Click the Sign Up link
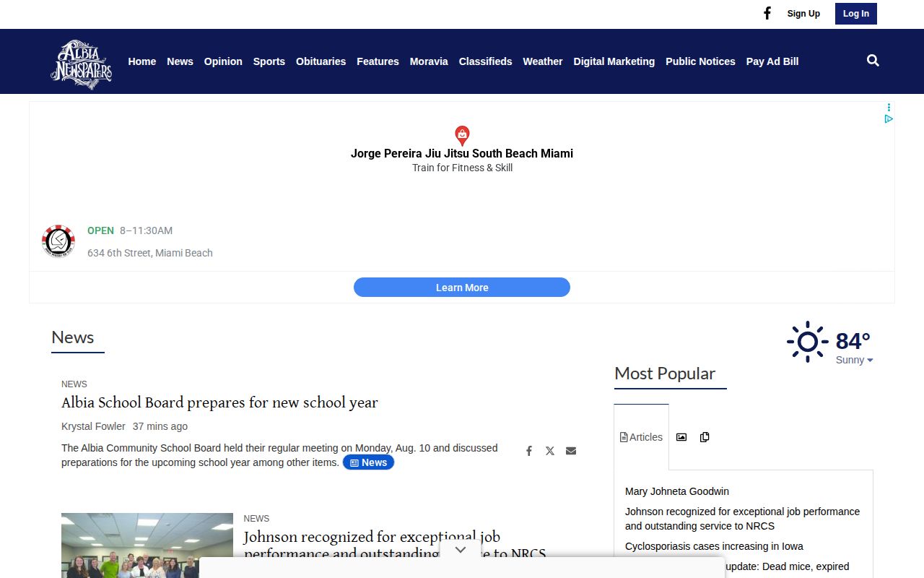This screenshot has width=924, height=578. point(803,14)
